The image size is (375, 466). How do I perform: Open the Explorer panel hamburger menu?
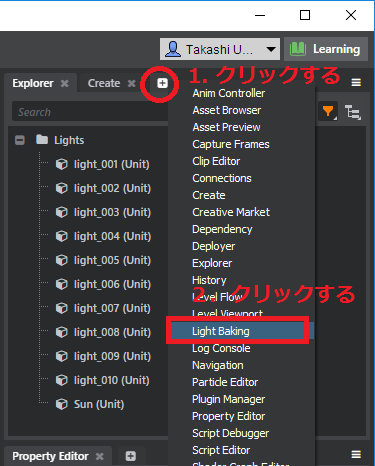click(x=356, y=82)
